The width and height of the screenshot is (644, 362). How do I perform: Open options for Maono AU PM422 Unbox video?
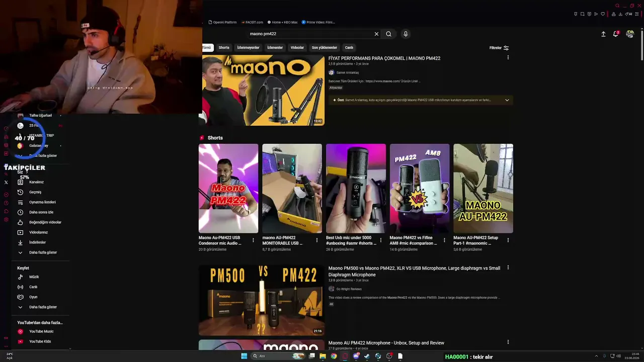tap(508, 342)
